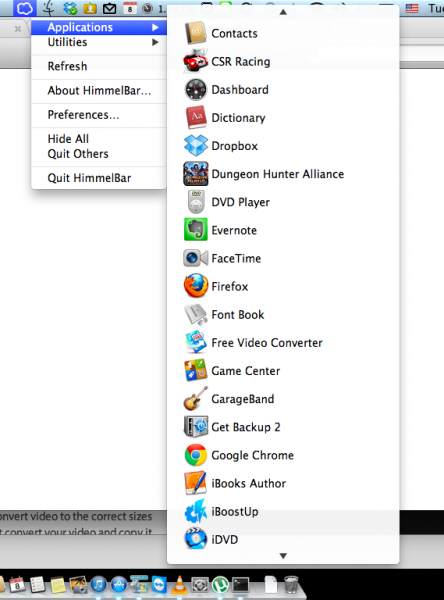Click the HimmelBar cloud icon in the menu bar
Screen dimensions: 444x600
(24, 8)
